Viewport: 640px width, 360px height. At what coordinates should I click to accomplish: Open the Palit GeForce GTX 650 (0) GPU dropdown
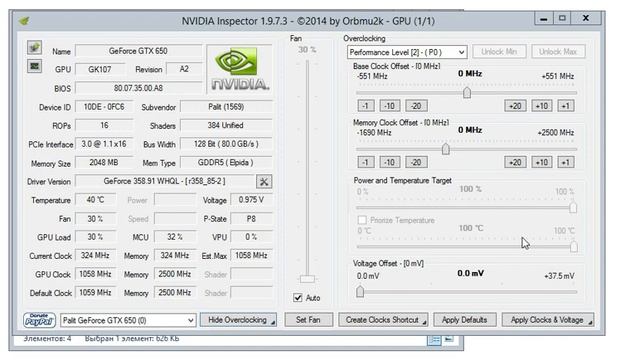tap(128, 320)
